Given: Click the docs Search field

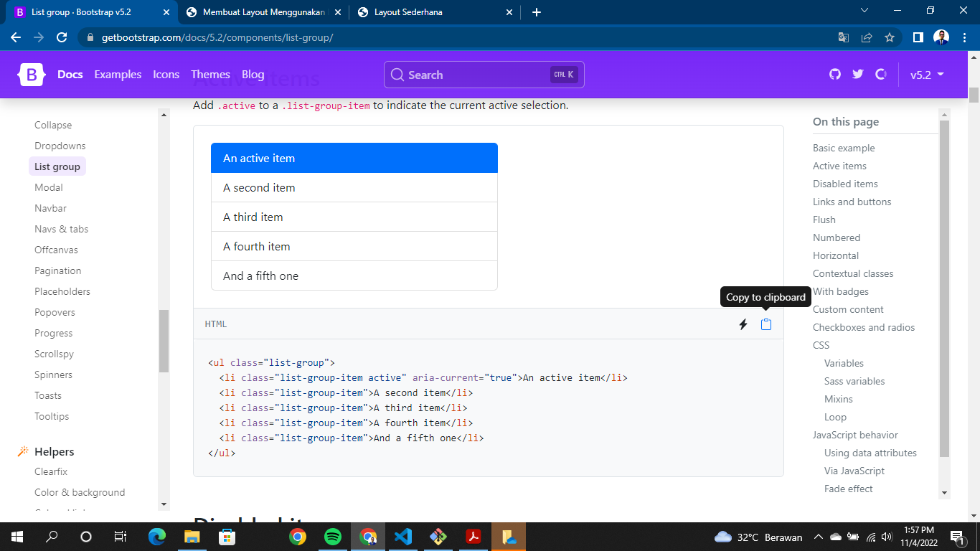Looking at the screenshot, I should tap(484, 75).
